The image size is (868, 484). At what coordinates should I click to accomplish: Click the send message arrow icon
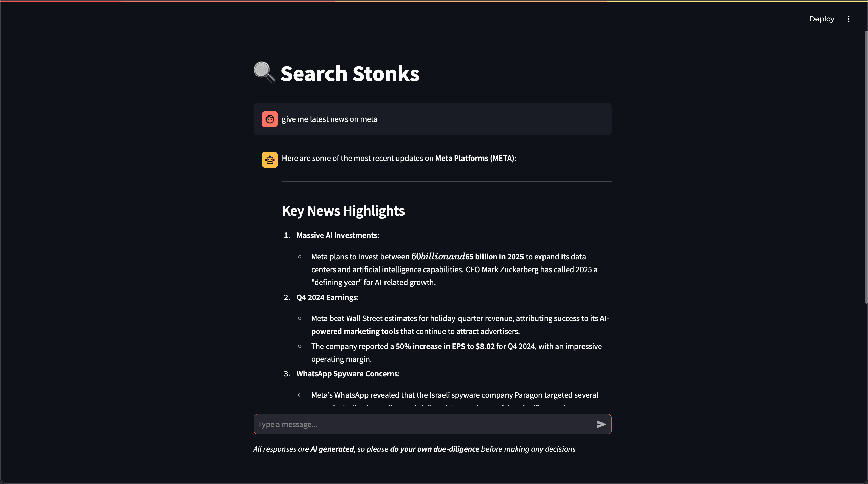601,424
